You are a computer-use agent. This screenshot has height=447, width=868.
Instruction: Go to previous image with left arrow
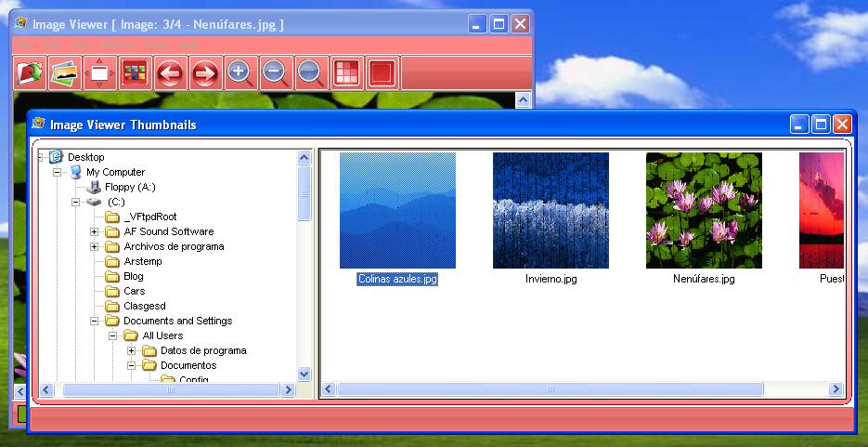click(x=171, y=72)
